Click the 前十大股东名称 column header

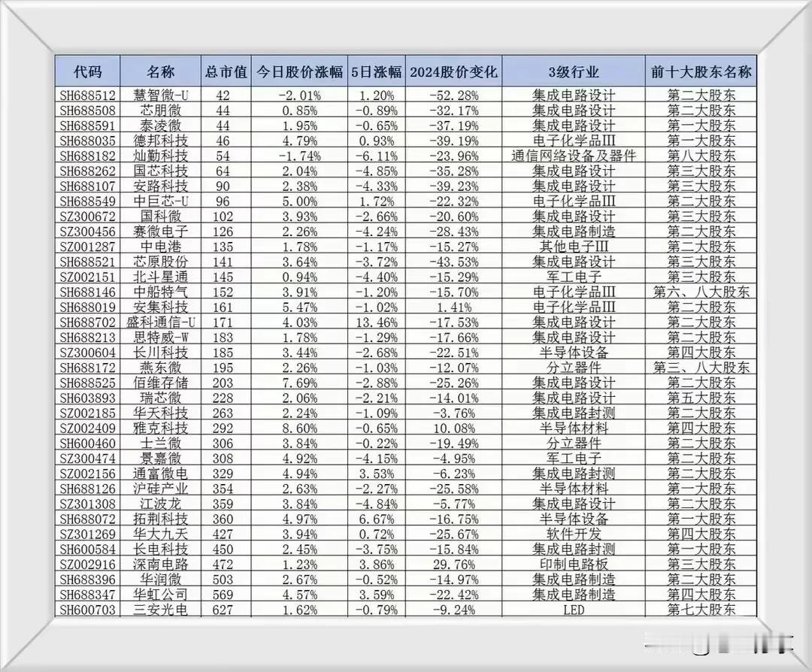pos(701,71)
